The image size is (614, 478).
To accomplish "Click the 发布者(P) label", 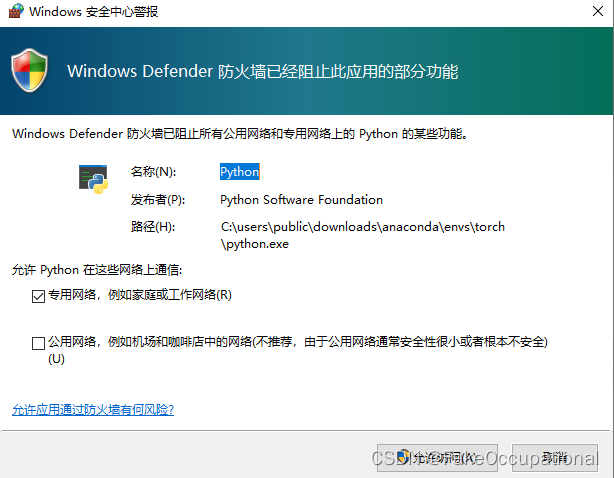I will [x=158, y=200].
